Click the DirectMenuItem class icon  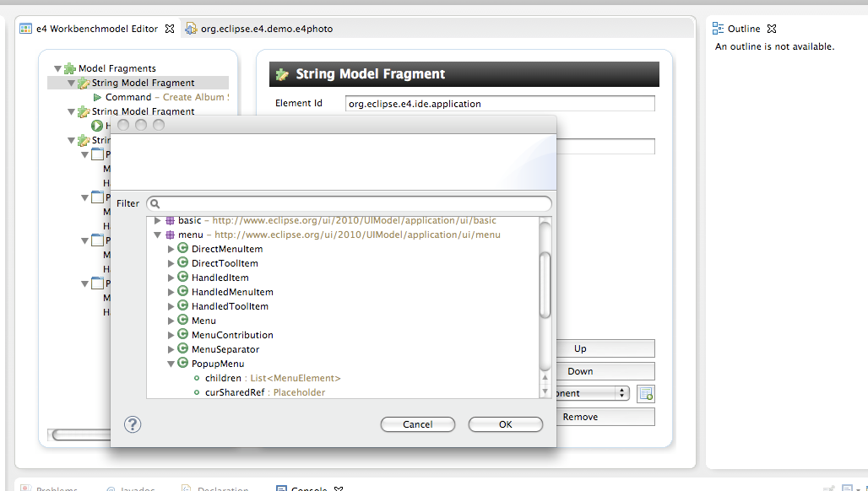coord(182,248)
